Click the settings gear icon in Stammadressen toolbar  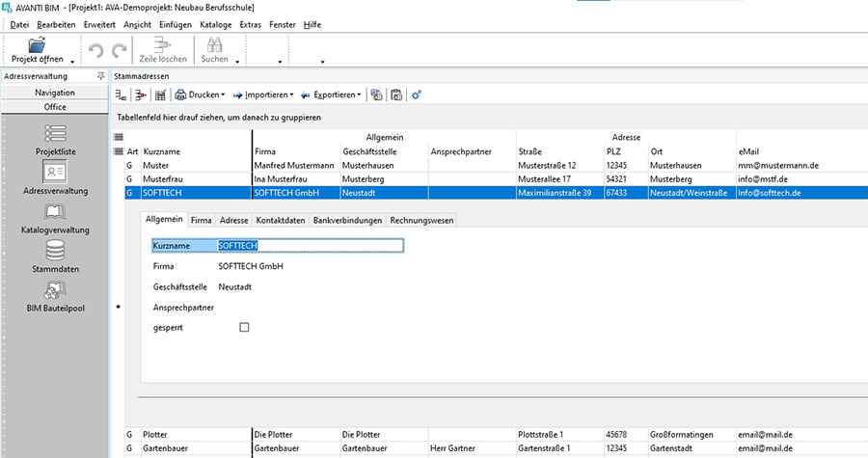coord(417,94)
